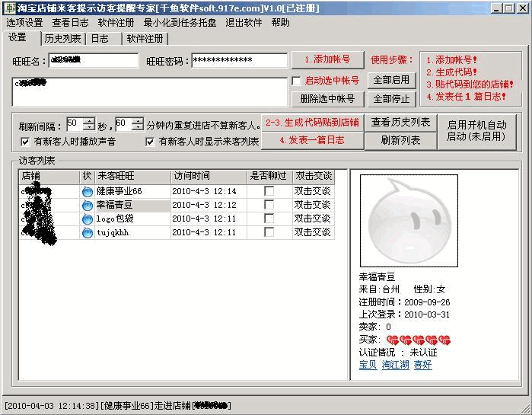Click the 旺旺密码 password field
This screenshot has width=532, height=415.
coord(240,60)
